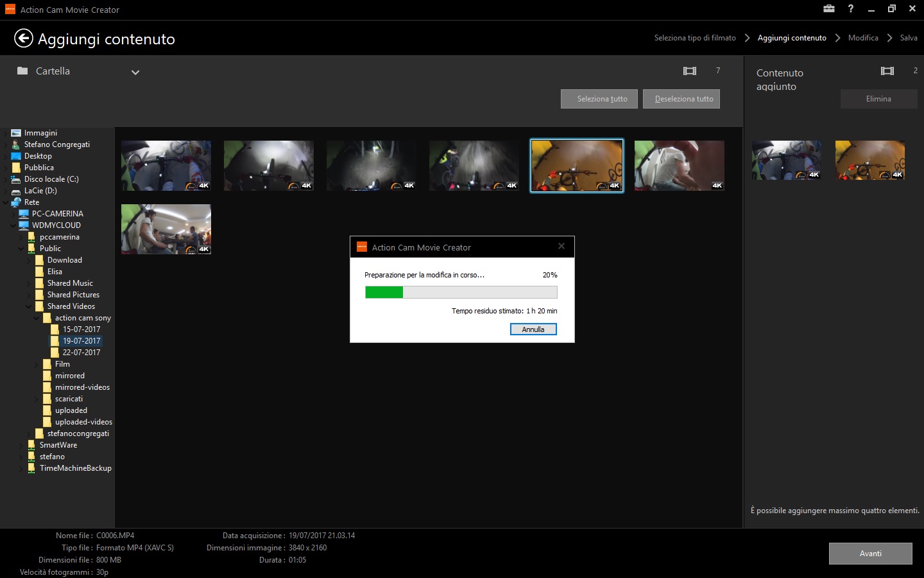924x578 pixels.
Task: Click the film strip icon beside Contenuto aggiunto
Action: coord(887,71)
